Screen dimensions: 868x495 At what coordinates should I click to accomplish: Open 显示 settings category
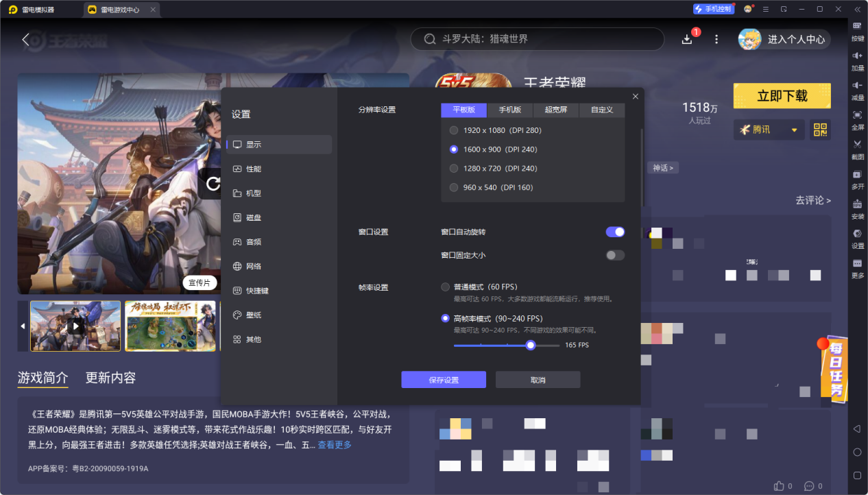tap(279, 145)
